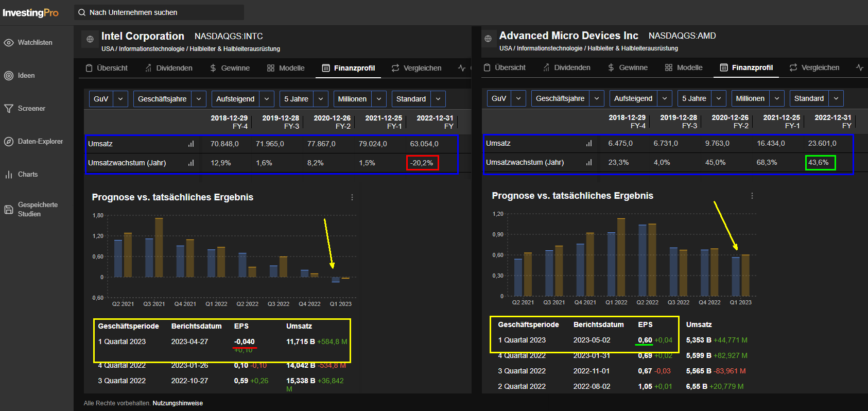Open Gespeicherte Studien save icon

click(x=9, y=210)
